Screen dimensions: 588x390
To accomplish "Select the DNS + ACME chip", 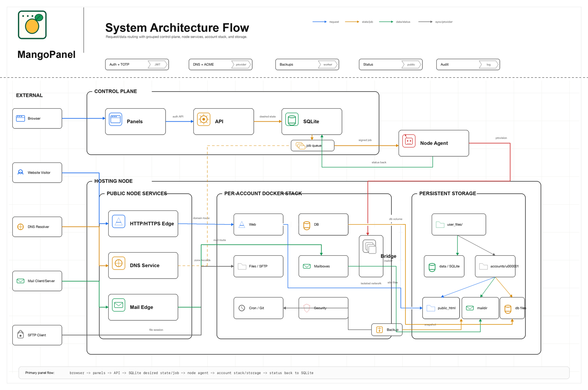I will pyautogui.click(x=220, y=64).
